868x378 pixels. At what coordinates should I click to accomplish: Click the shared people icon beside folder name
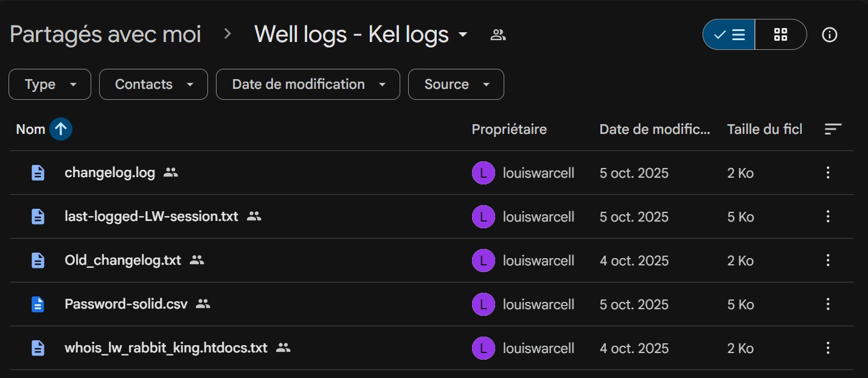[x=498, y=35]
